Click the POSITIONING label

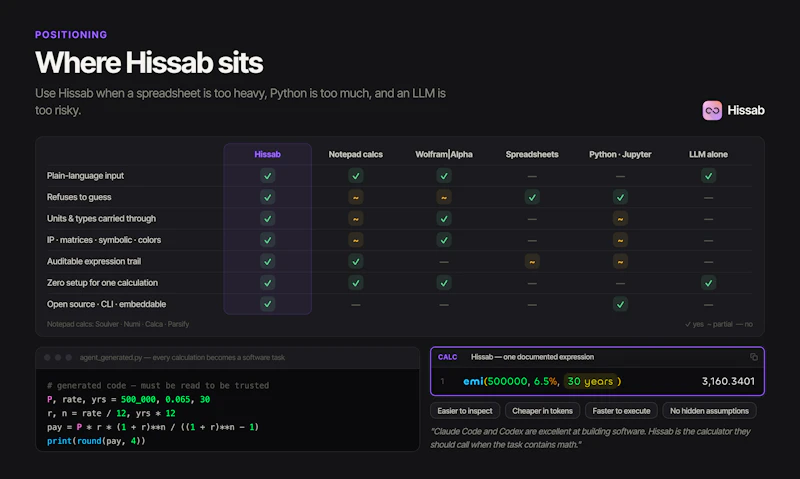click(x=71, y=35)
